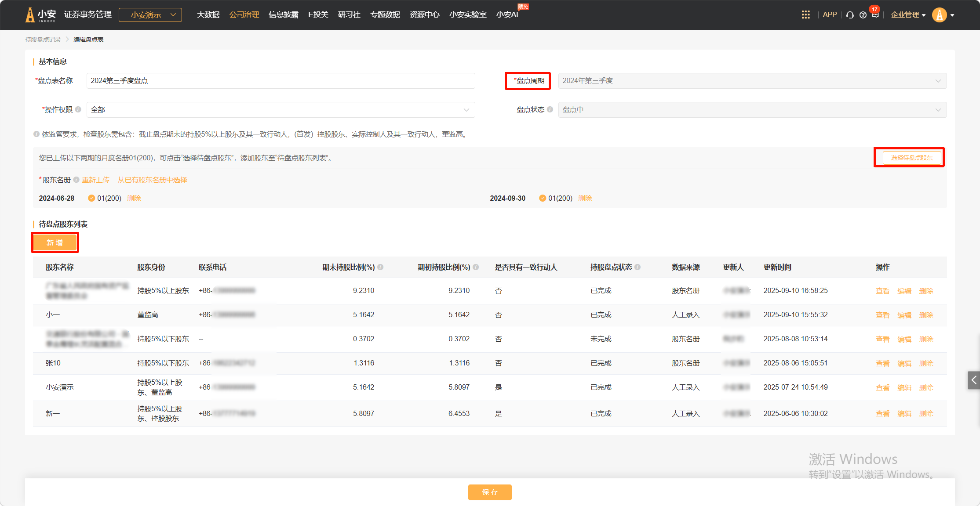Expand the 小安演示 company dropdown
Screen dimensions: 980x506
click(x=150, y=15)
